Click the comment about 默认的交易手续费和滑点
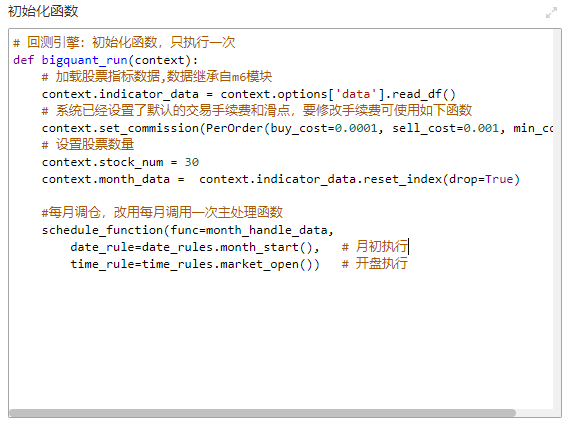Image resolution: width=569 pixels, height=428 pixels. pyautogui.click(x=257, y=110)
